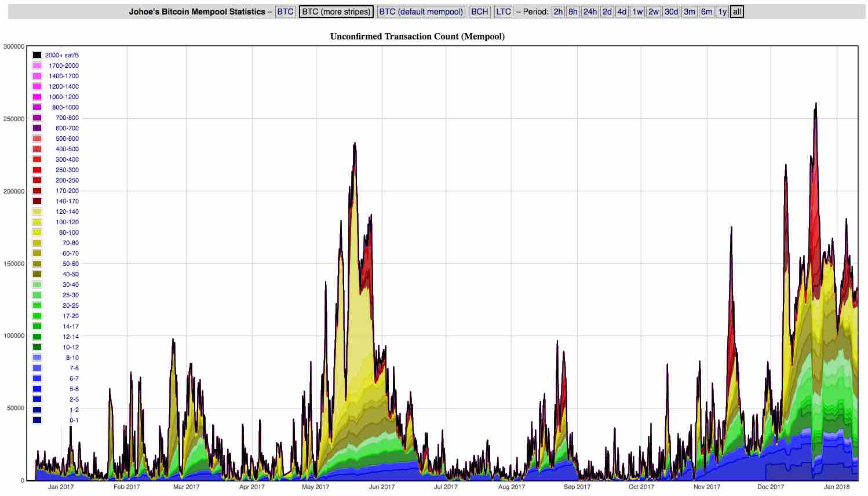Viewport: 868px width, 496px height.
Task: Select BTC (more stripes) view
Action: pos(336,12)
